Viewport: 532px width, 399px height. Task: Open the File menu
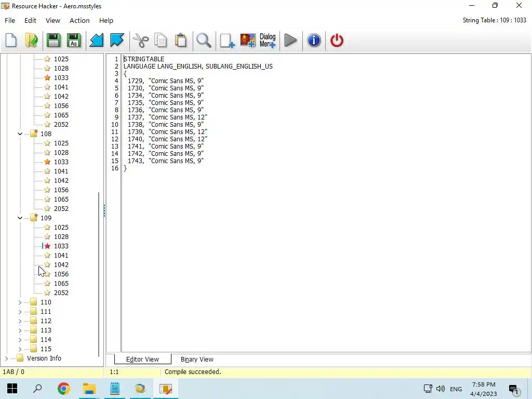point(10,20)
